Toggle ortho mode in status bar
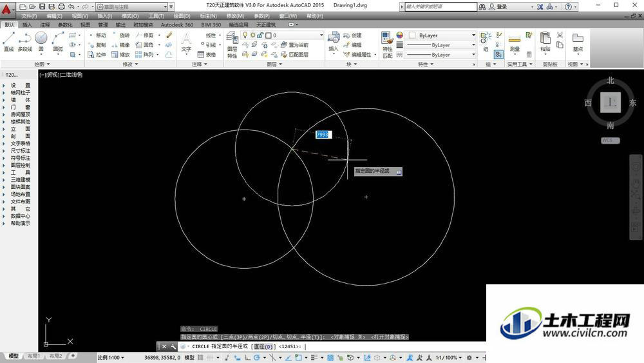Viewport: 644px width, 363px height. pos(248,358)
